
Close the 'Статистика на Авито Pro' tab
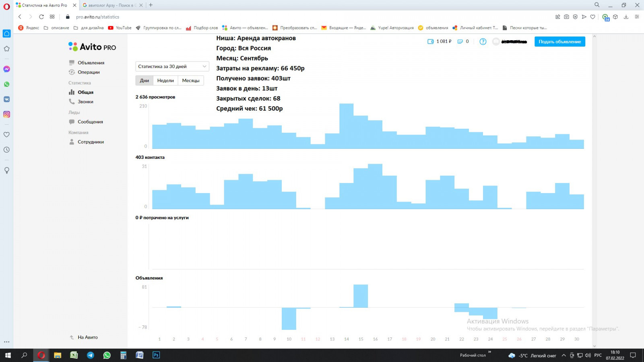tap(74, 5)
